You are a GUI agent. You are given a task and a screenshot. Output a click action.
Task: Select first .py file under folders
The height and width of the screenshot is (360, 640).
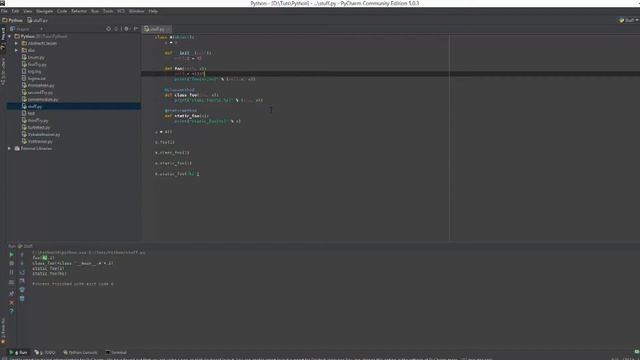(x=33, y=58)
